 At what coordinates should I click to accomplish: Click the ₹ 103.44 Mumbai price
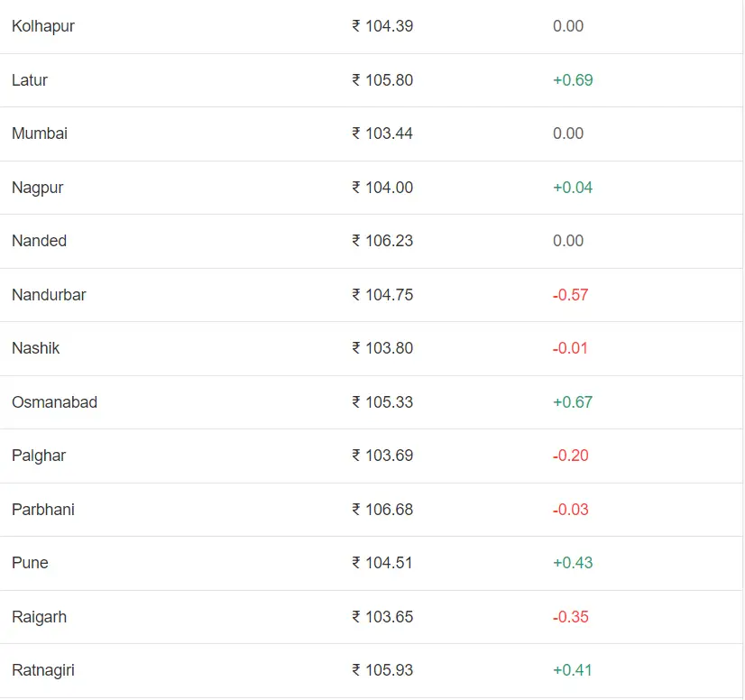click(382, 134)
